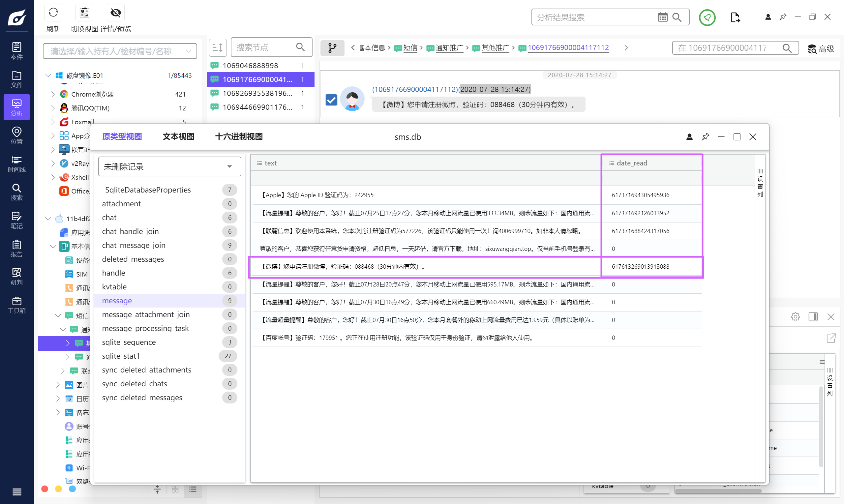Open the 持有人/检材编号 selection dropdown
Screen dimensions: 844x504
click(x=120, y=51)
